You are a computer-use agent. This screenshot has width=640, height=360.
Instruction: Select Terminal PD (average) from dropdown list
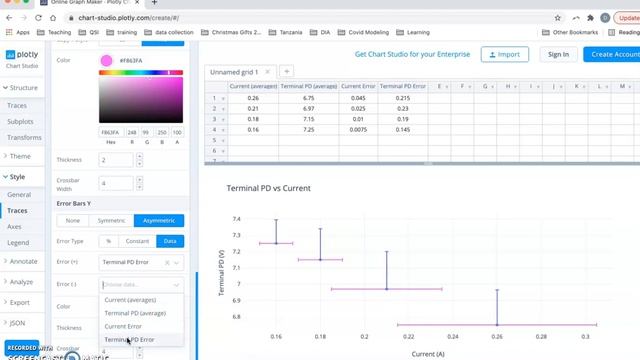141,313
